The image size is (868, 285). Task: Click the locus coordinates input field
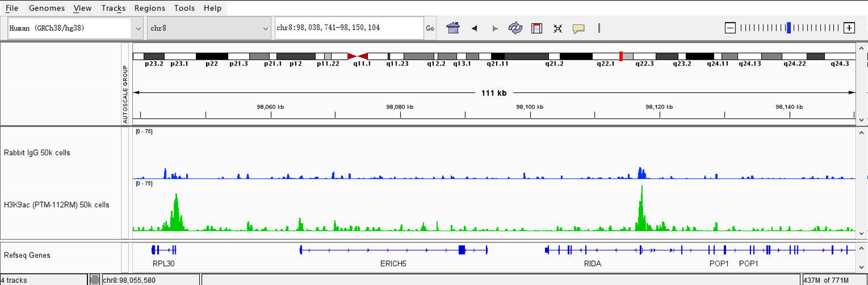349,28
